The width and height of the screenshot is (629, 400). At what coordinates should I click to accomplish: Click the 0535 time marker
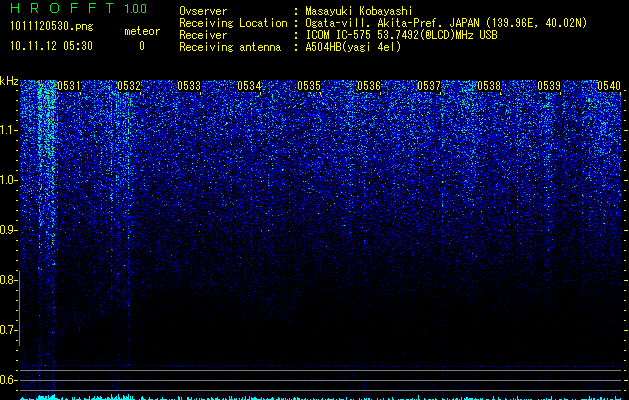pyautogui.click(x=309, y=86)
